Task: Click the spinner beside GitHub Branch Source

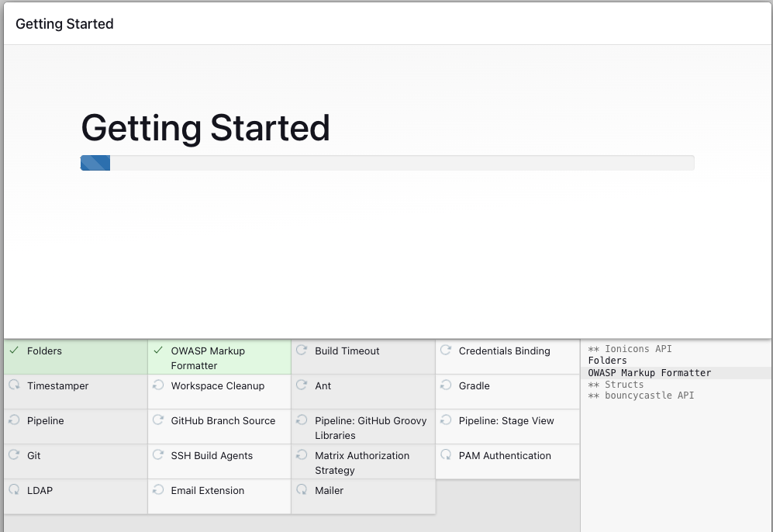Action: pos(157,420)
